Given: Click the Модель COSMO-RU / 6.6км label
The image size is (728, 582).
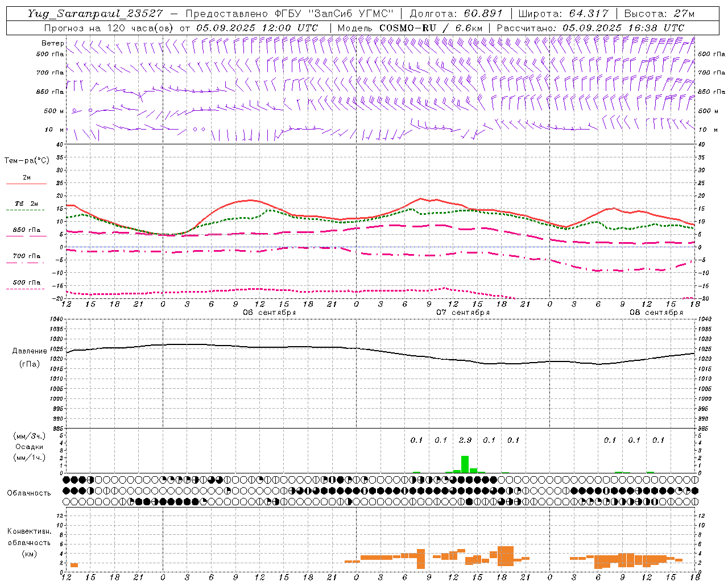Looking at the screenshot, I should 410,27.
